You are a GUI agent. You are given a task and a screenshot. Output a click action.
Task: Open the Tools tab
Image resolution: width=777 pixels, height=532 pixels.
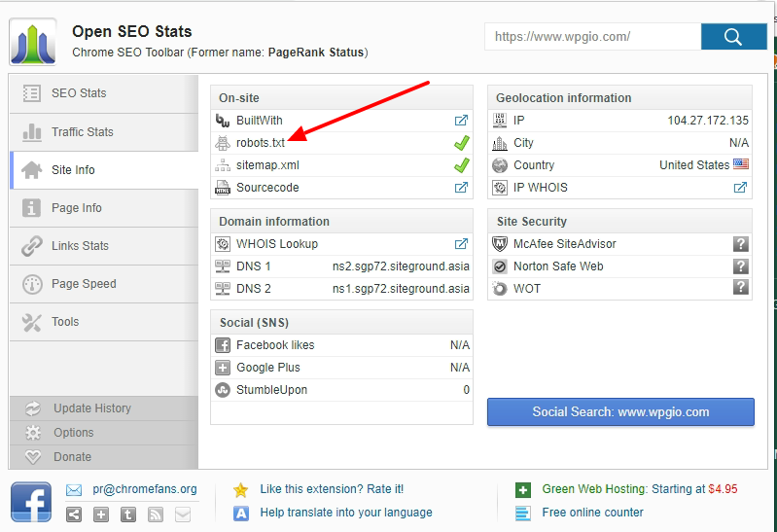pyautogui.click(x=104, y=322)
